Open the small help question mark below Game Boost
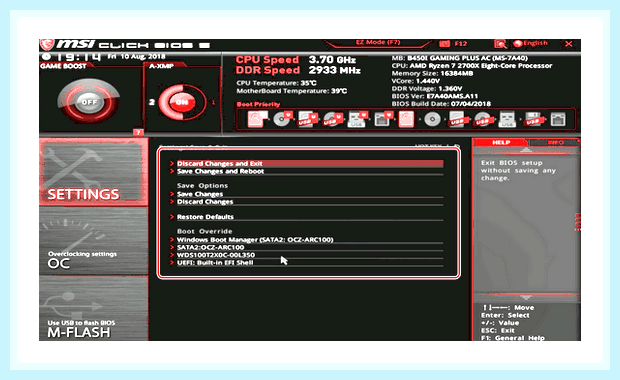 [x=138, y=132]
